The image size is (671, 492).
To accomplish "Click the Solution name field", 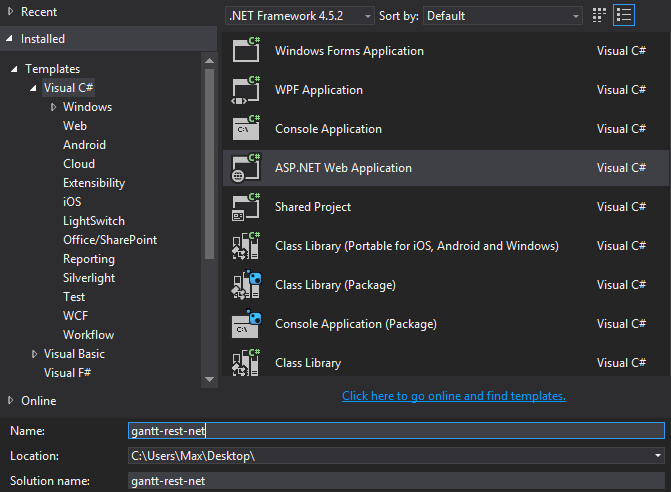I will point(396,481).
